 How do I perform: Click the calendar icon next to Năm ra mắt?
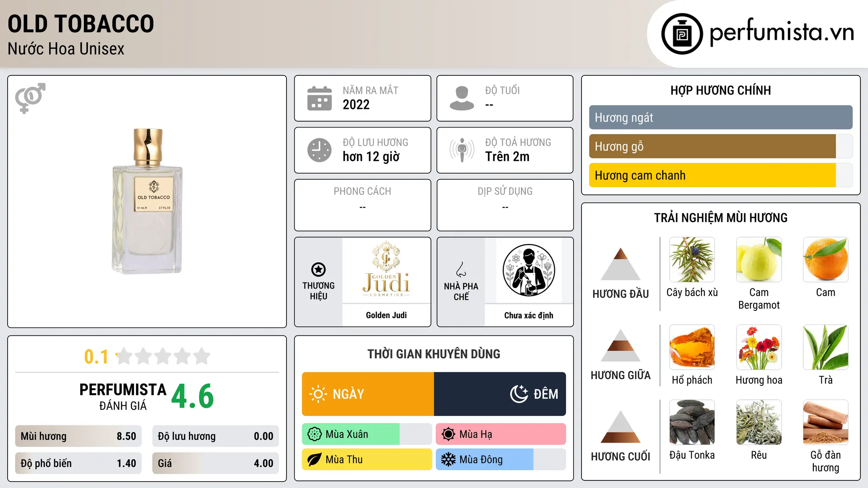click(320, 98)
